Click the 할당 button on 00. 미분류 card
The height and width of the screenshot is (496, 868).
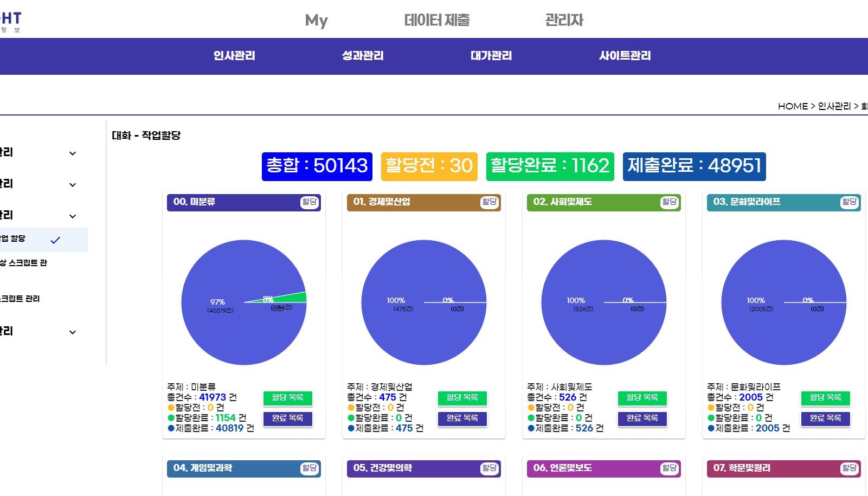pos(310,202)
